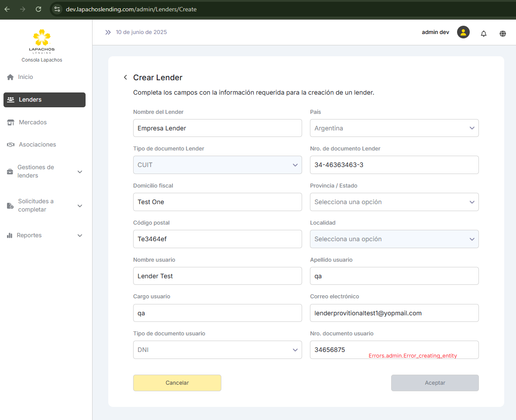Go back using arrow beside Crear Lender

[125, 78]
